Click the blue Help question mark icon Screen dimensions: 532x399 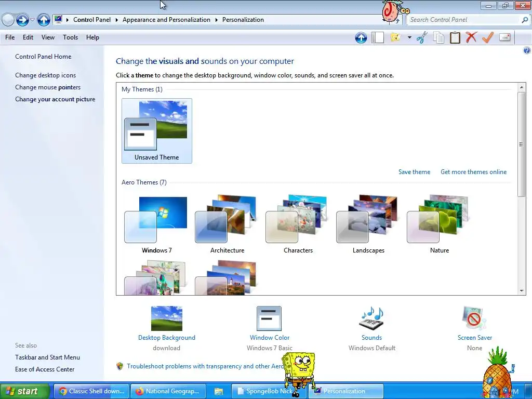click(527, 50)
